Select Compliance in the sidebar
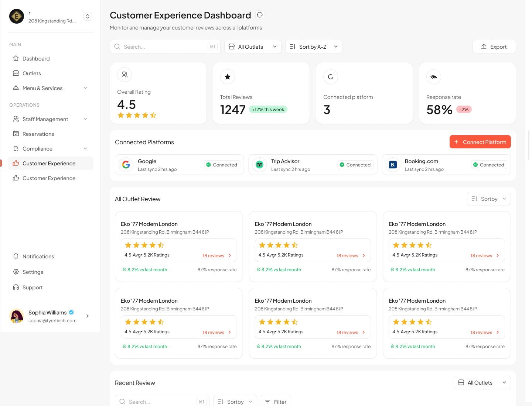Image resolution: width=532 pixels, height=406 pixels. 51,148
